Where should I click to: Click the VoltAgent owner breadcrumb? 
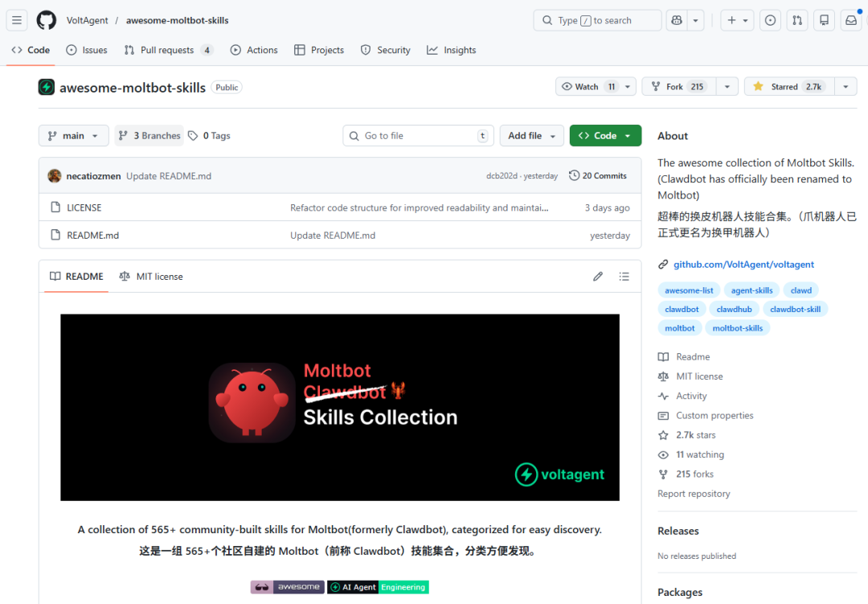tap(88, 20)
